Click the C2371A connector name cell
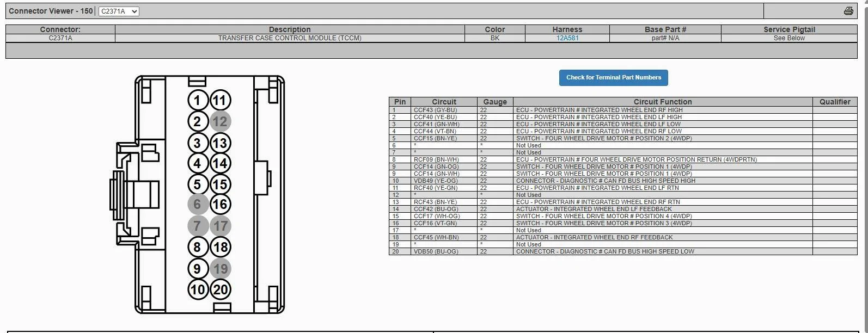Image resolution: width=868 pixels, height=333 pixels. [60, 38]
